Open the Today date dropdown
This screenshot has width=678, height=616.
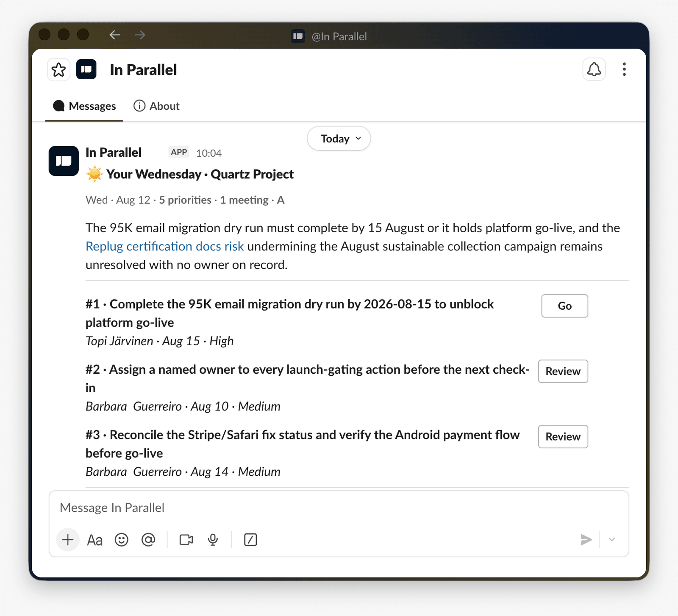point(339,139)
